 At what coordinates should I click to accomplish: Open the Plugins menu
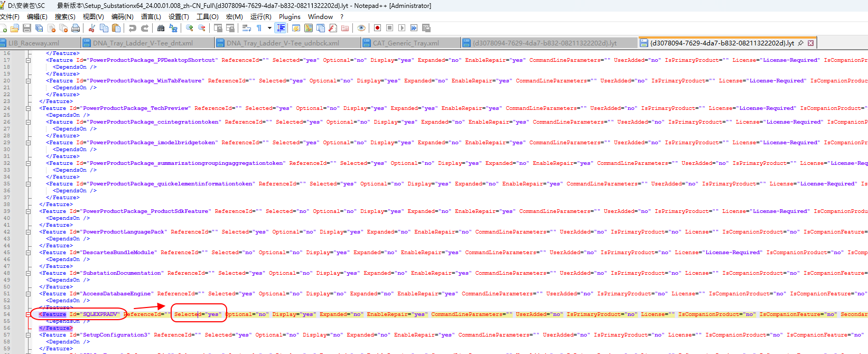290,17
